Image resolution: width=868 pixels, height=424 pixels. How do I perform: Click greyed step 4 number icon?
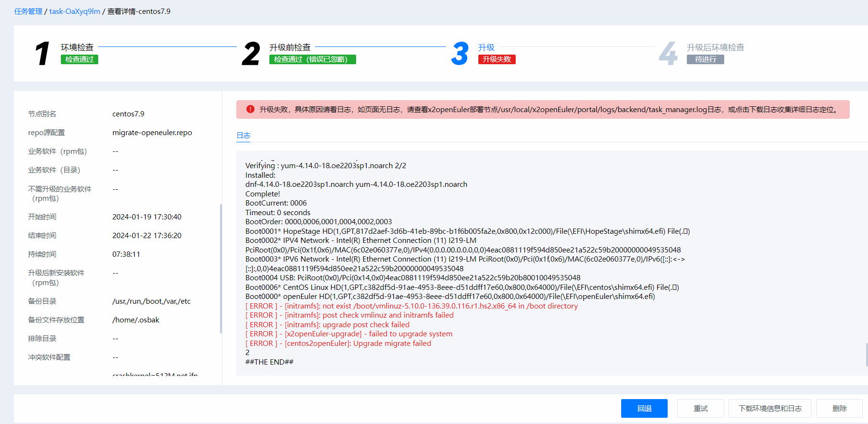668,53
